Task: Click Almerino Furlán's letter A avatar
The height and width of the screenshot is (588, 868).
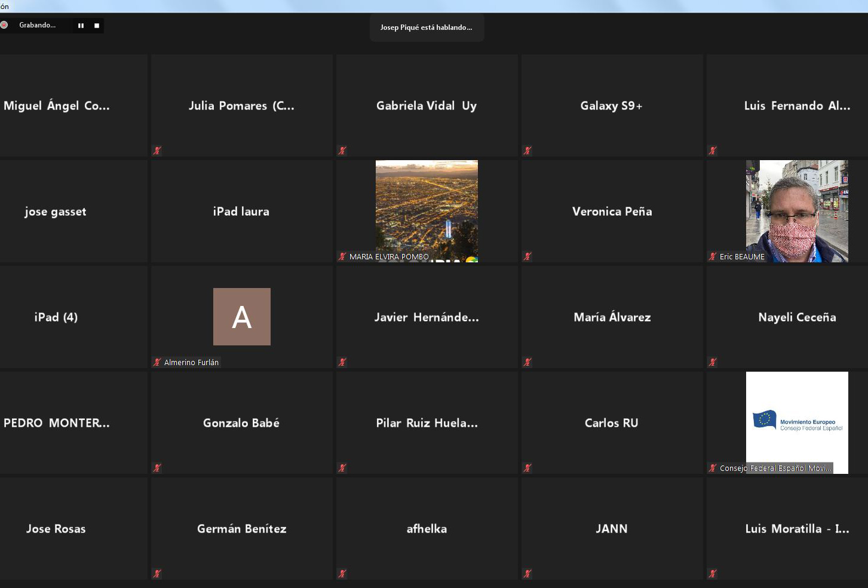Action: [x=241, y=317]
